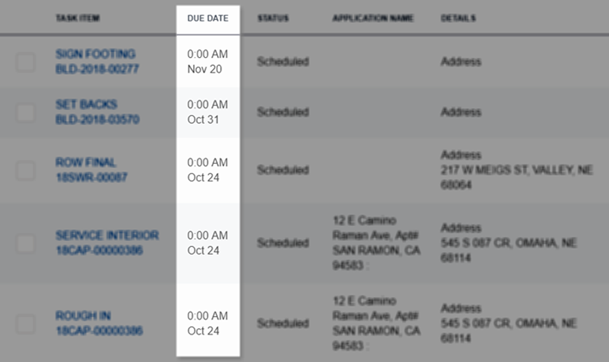Open the SIGN FOOTING BLD-2018-00277 task link
The width and height of the screenshot is (609, 362).
coord(97,61)
